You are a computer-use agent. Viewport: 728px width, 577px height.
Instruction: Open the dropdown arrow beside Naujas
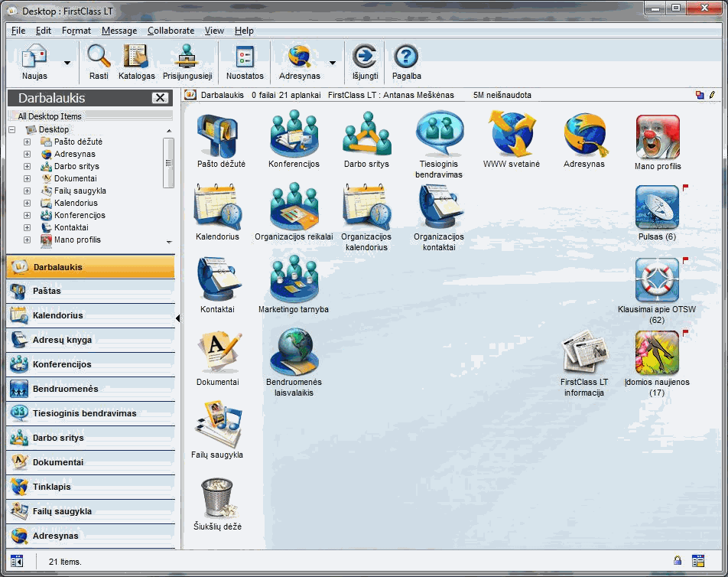(x=67, y=63)
